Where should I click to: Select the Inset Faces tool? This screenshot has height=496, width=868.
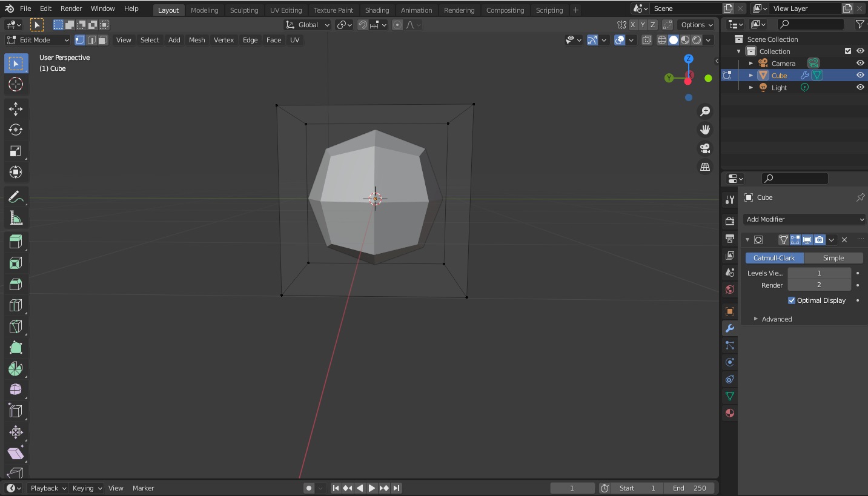click(x=16, y=263)
